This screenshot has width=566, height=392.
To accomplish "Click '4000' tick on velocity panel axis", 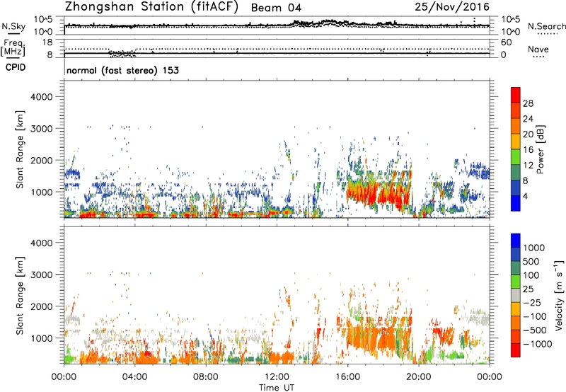I will click(41, 243).
